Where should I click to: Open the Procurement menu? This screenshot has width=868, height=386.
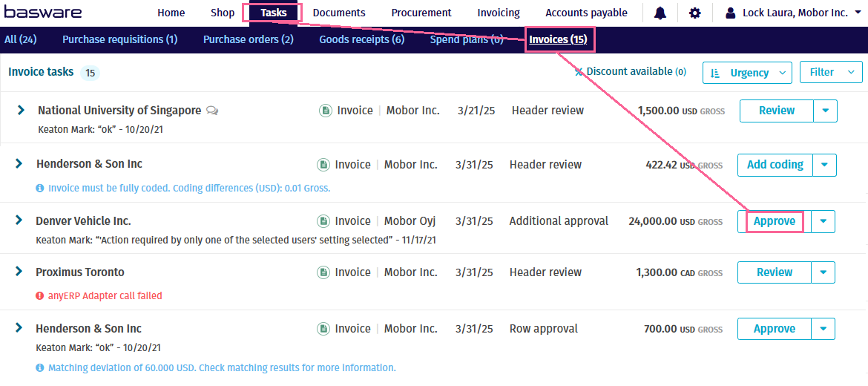[421, 13]
